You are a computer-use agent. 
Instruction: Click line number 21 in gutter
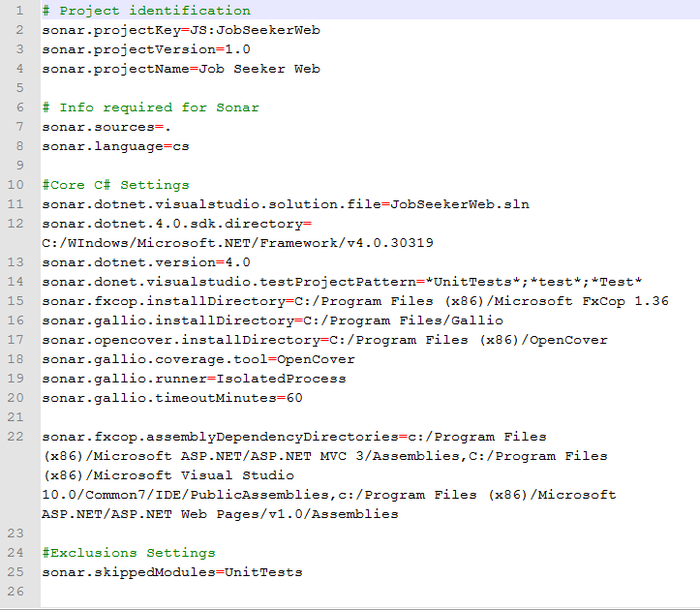15,417
